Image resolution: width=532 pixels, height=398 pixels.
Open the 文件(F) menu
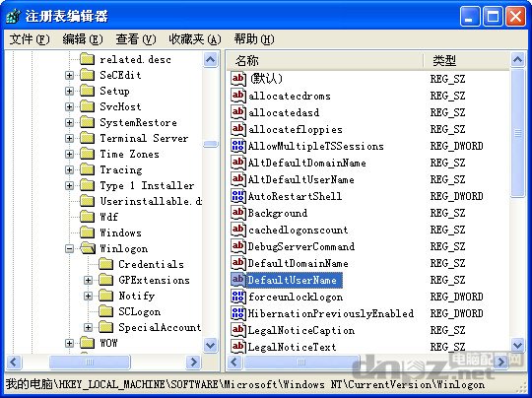(30, 39)
